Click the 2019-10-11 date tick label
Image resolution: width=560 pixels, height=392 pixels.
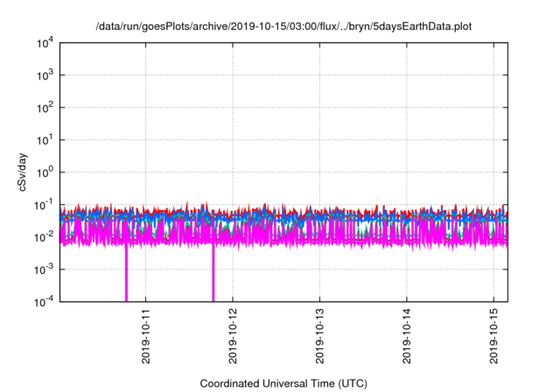coord(146,336)
